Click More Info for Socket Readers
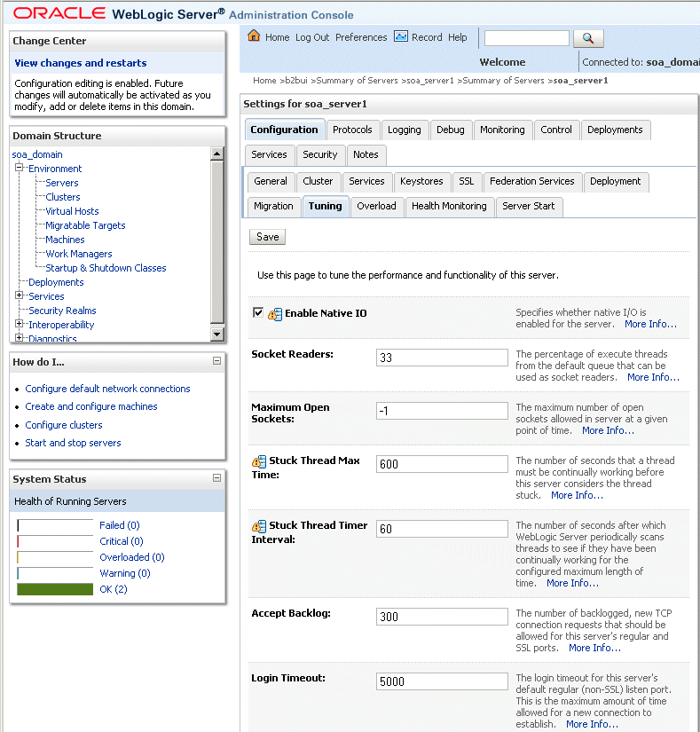Screen dimensions: 700x732 tap(653, 377)
